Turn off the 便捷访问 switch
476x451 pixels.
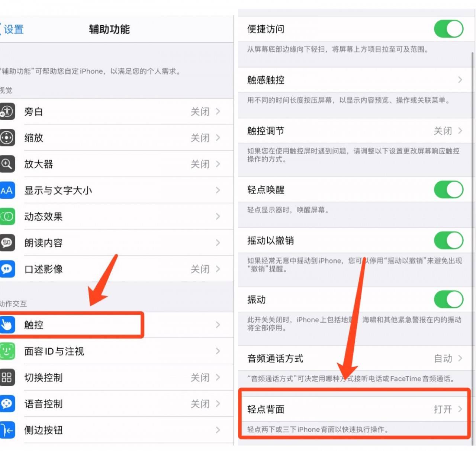tap(448, 29)
